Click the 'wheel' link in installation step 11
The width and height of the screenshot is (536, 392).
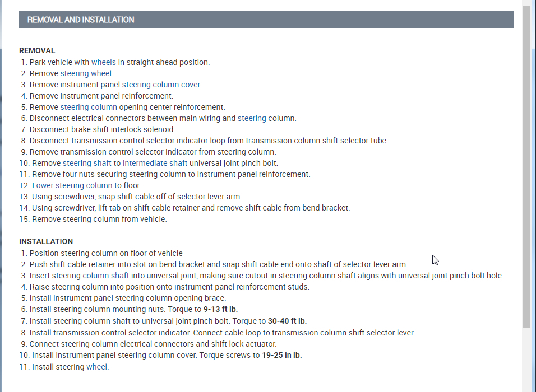point(96,367)
